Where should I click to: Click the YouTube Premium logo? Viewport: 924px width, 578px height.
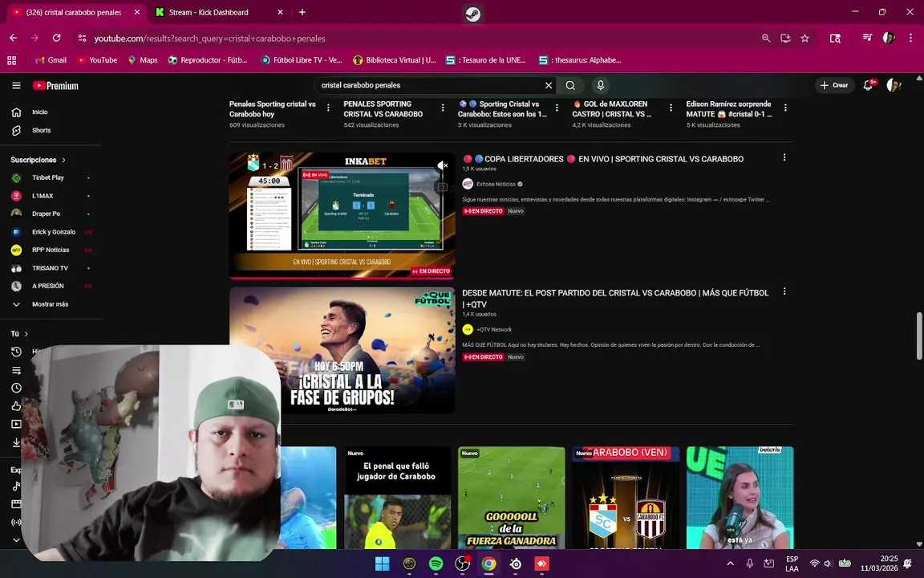tap(55, 86)
